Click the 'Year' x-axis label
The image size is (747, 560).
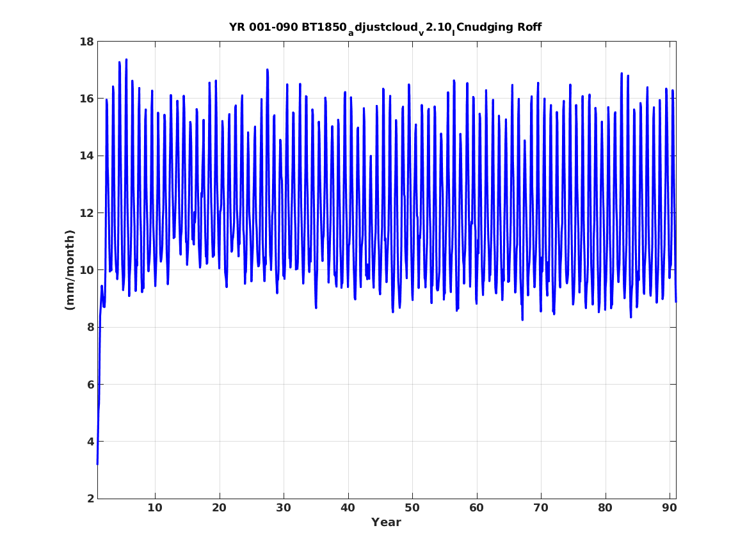point(386,522)
